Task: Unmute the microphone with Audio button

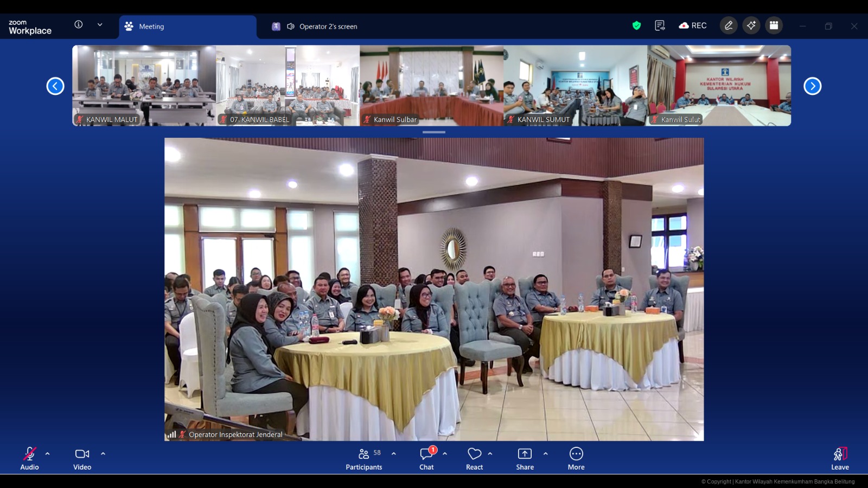Action: click(30, 458)
